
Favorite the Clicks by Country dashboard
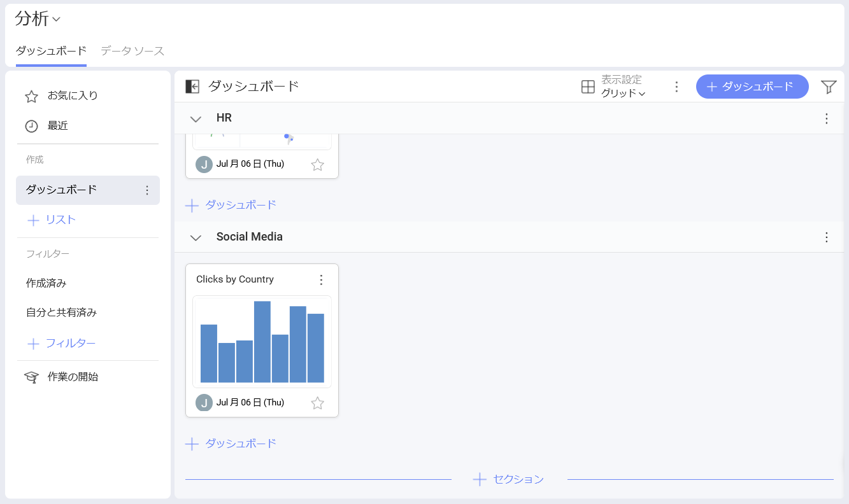(317, 403)
